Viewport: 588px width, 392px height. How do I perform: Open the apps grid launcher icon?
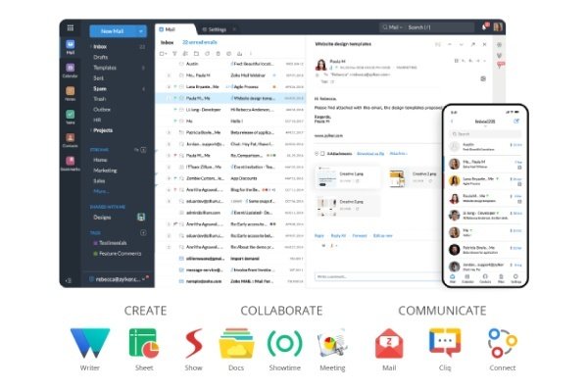(x=71, y=27)
